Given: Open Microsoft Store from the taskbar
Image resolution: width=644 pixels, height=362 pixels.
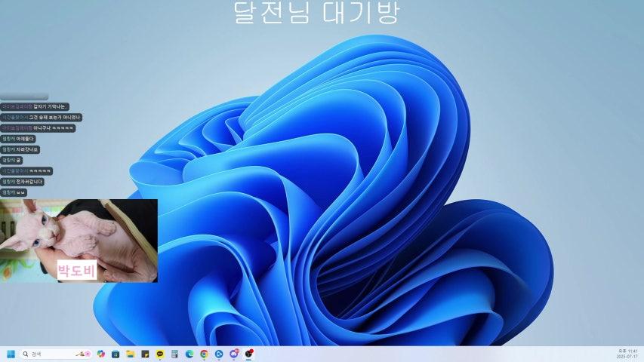Looking at the screenshot, I should click(x=116, y=354).
